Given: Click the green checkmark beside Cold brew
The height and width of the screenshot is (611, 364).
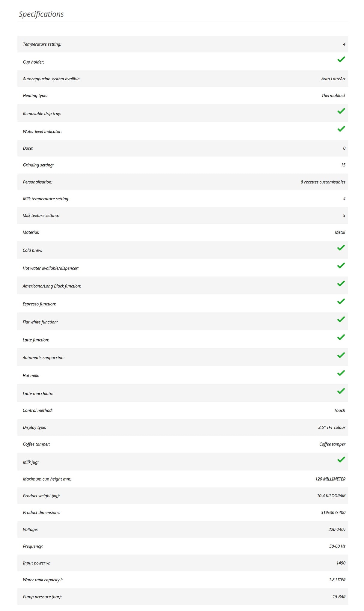Looking at the screenshot, I should (x=341, y=248).
